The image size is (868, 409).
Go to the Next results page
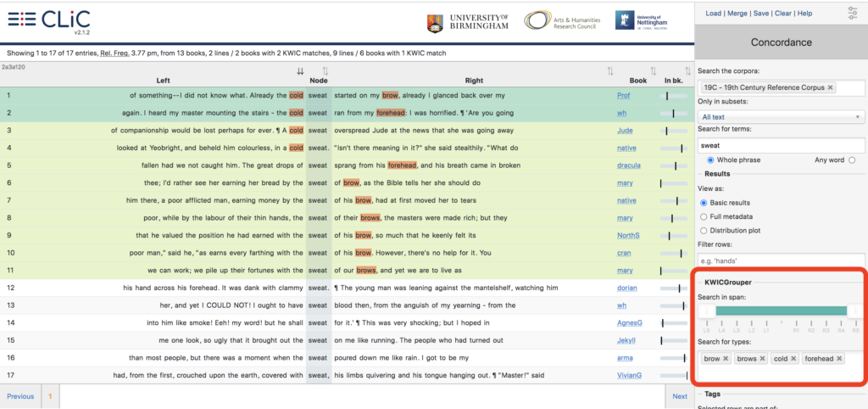pos(679,396)
